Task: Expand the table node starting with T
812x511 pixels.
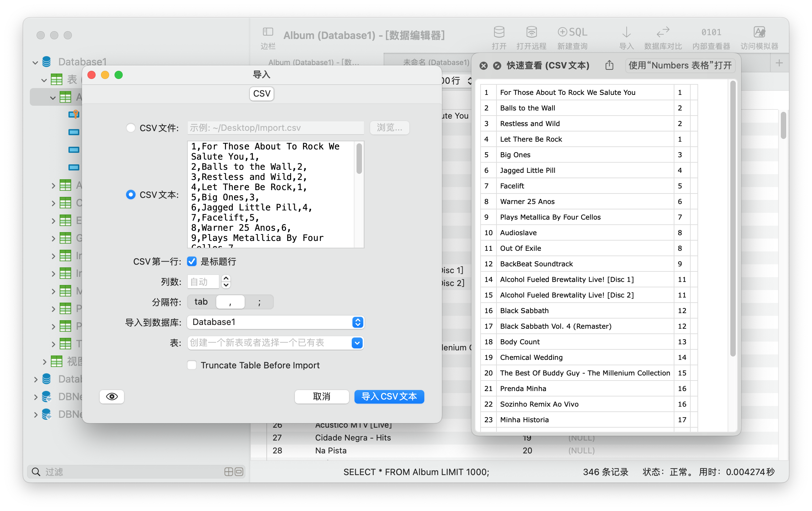Action: 53,344
